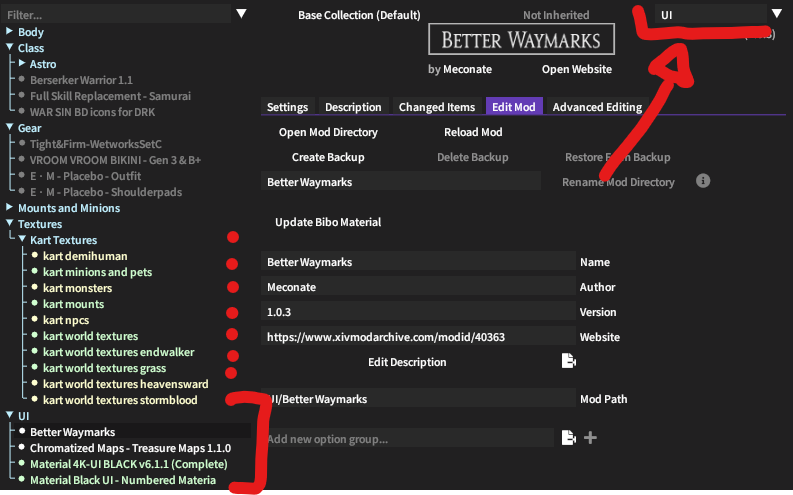The height and width of the screenshot is (495, 793).
Task: Click the file icon beside the option group field
Action: click(568, 438)
